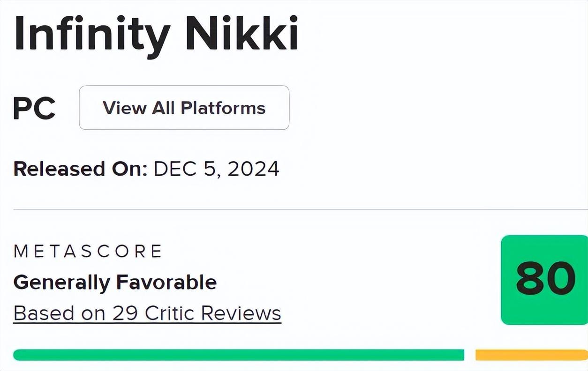Click the word Platforms inside the button
Viewport: 588px width, 371px height.
[x=223, y=108]
